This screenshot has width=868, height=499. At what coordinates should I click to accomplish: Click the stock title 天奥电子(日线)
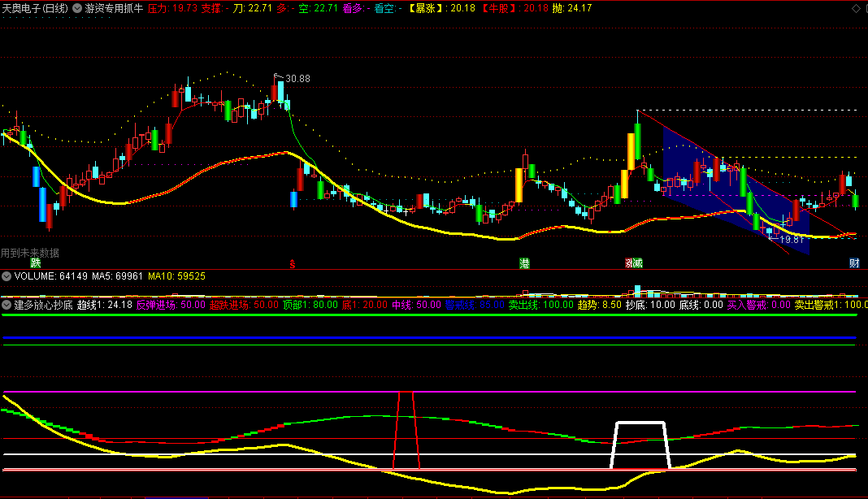click(x=36, y=8)
